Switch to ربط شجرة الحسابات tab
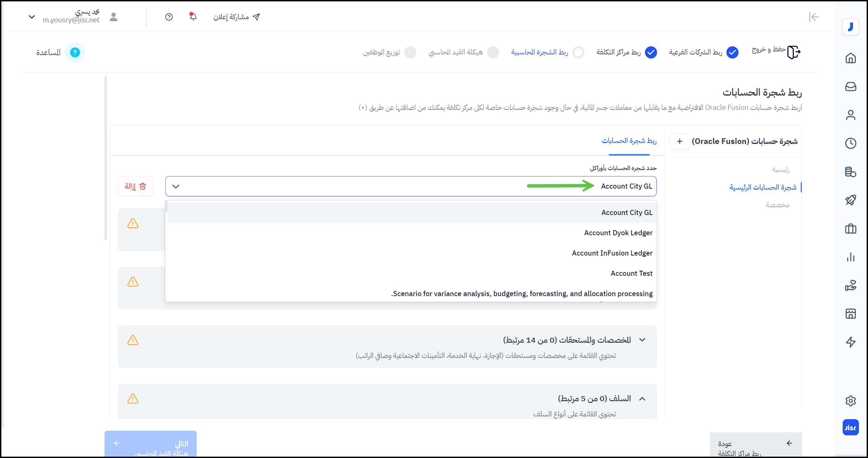868x458 pixels. pyautogui.click(x=629, y=141)
